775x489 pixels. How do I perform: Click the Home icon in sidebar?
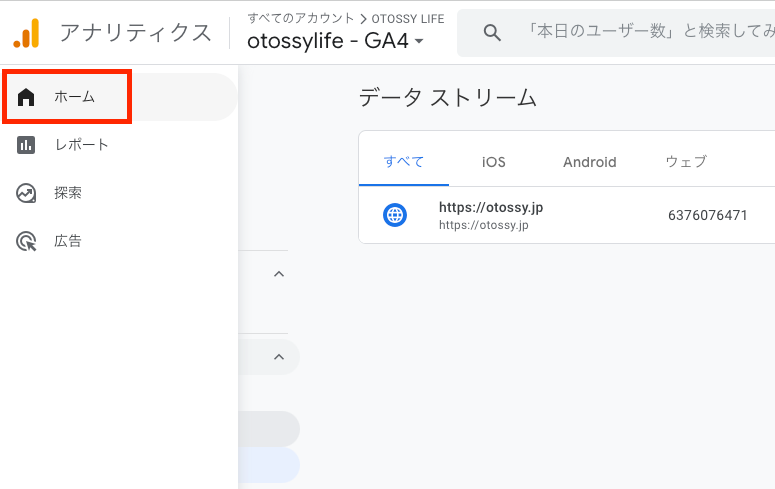click(27, 97)
